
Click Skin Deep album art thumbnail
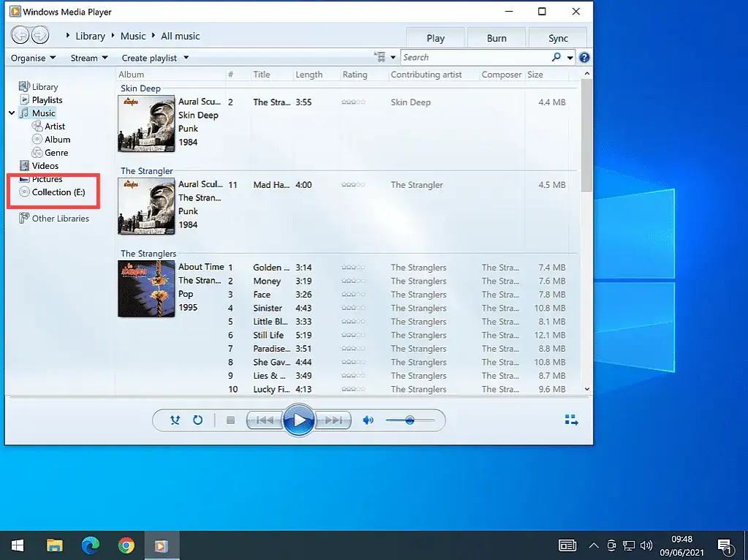click(146, 124)
